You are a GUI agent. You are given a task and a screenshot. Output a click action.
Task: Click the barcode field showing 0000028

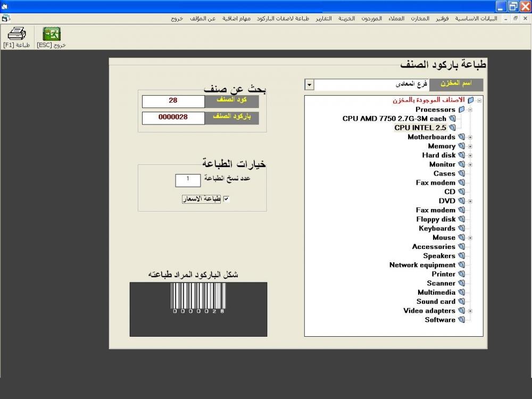click(173, 118)
